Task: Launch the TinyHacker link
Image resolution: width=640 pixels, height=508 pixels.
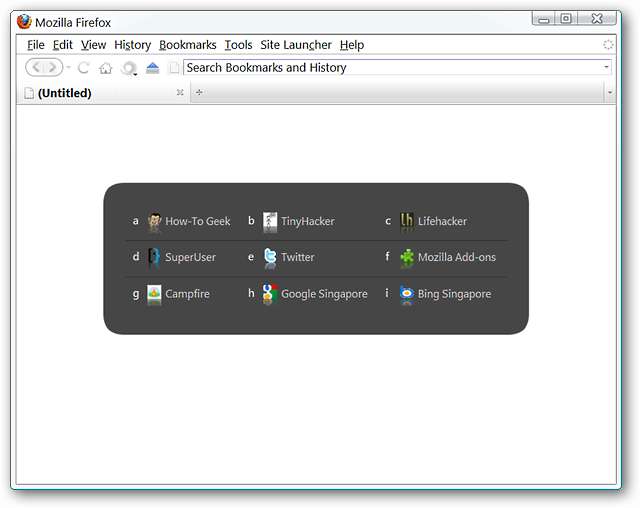Action: (308, 221)
